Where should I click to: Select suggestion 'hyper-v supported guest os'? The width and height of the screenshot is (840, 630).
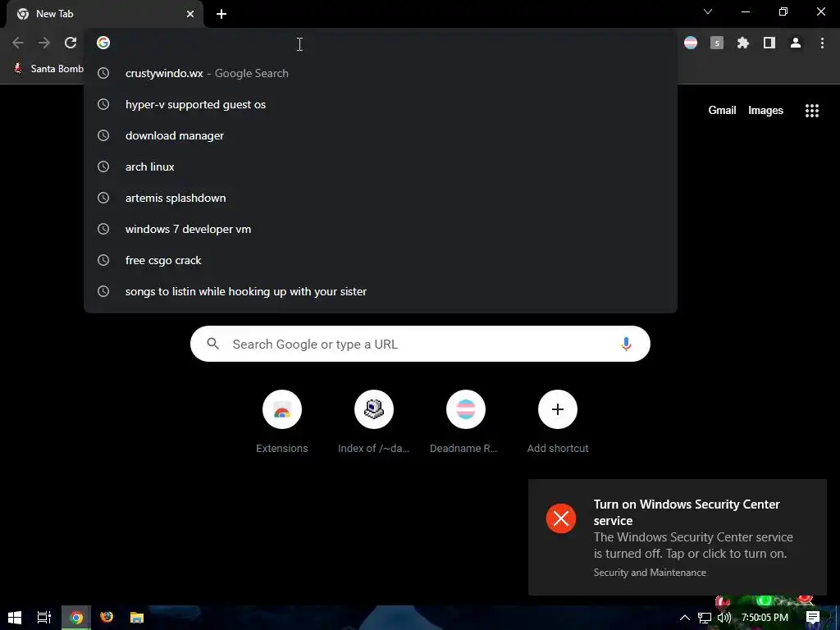click(x=381, y=104)
